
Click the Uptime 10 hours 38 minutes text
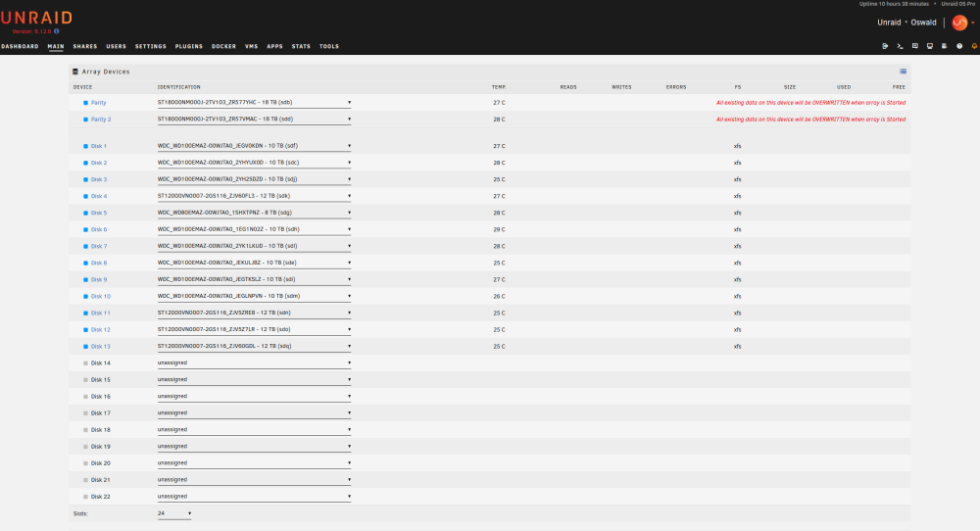[x=894, y=4]
